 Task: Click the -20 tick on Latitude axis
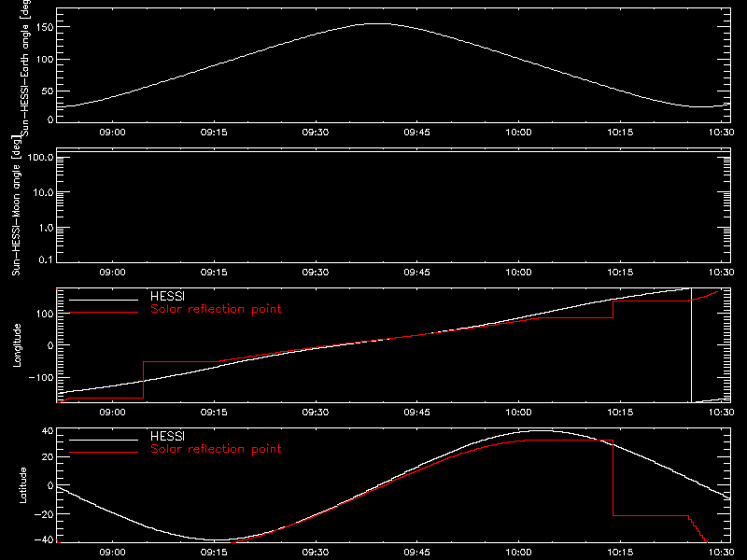point(44,515)
